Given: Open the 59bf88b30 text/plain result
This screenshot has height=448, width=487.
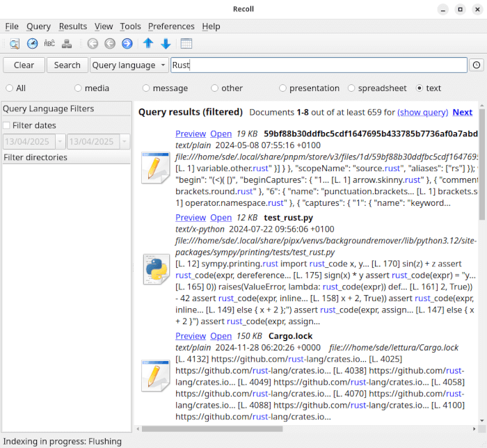Looking at the screenshot, I should tap(221, 134).
